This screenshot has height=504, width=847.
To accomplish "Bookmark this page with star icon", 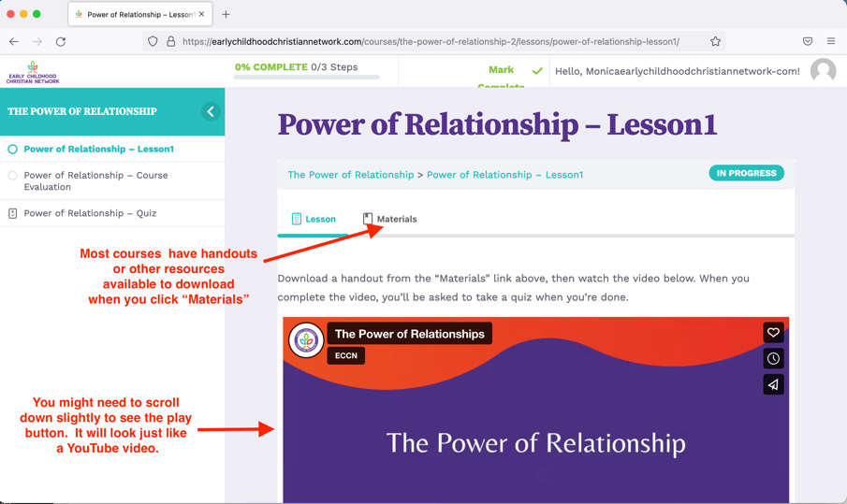I will click(715, 41).
